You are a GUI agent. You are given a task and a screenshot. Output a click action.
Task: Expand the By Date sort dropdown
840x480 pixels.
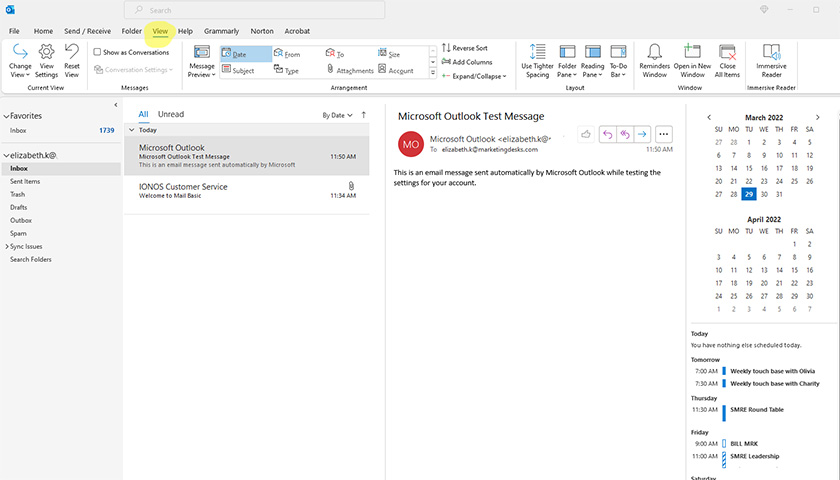point(336,116)
